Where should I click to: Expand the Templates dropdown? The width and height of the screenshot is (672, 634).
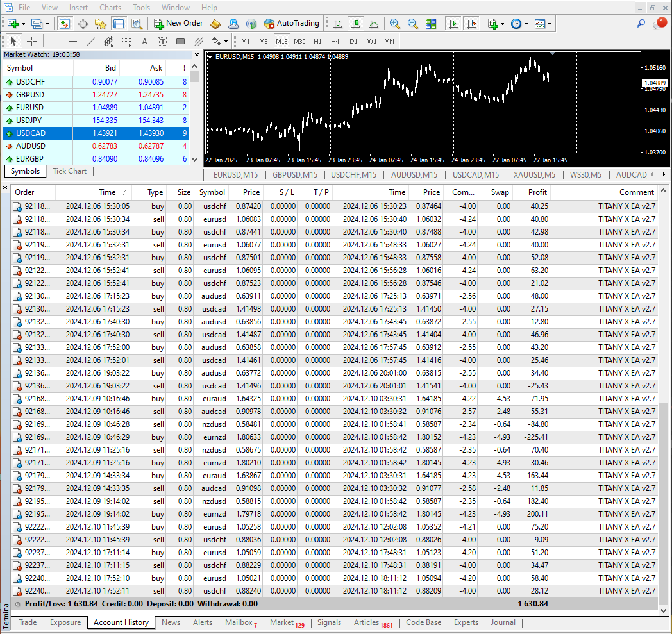point(550,24)
